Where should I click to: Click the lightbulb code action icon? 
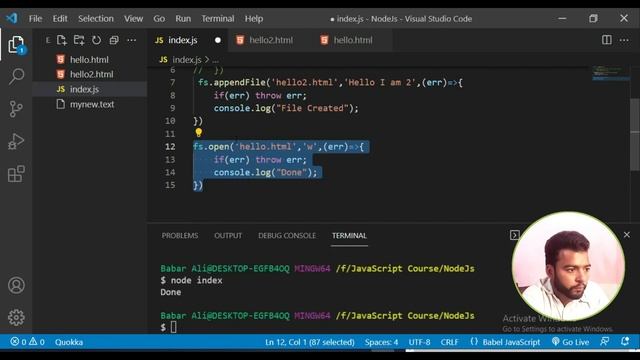[198, 133]
